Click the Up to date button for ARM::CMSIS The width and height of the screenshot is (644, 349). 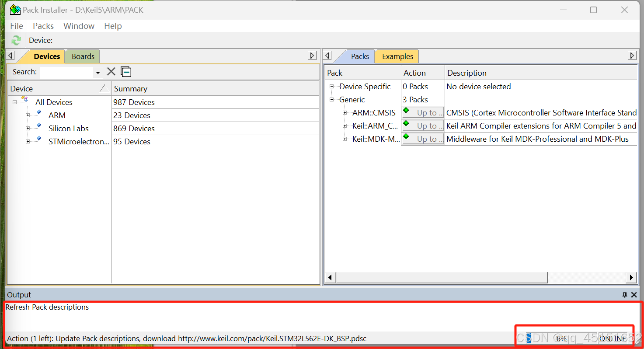[x=423, y=113]
